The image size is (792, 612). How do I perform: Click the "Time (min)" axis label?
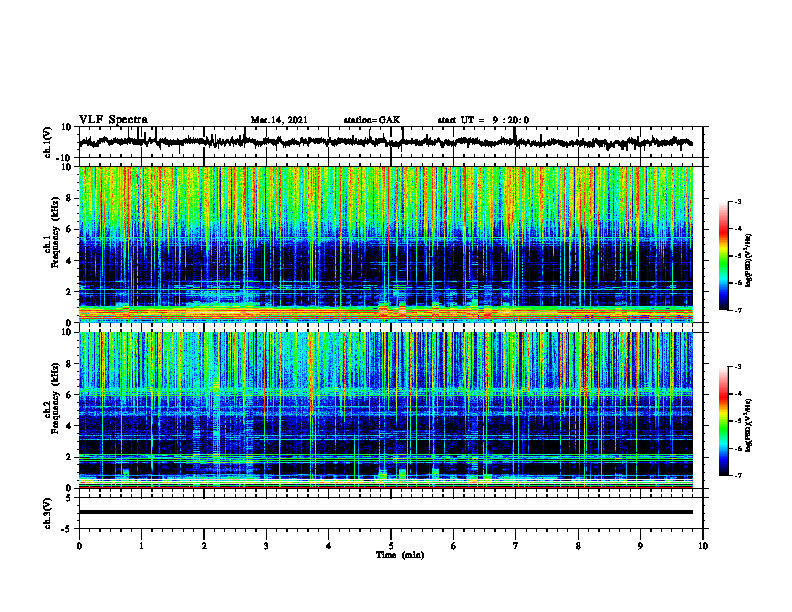[x=400, y=555]
